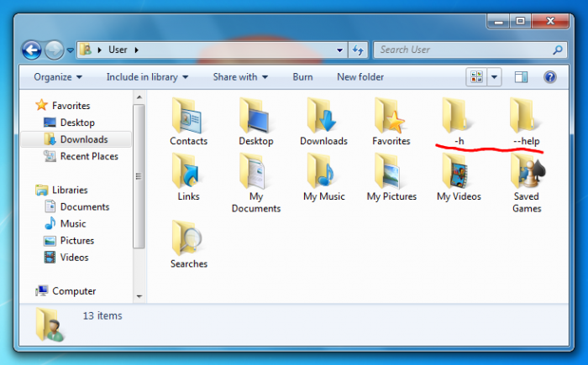Click the navigation pane scroll up arrow
The image size is (588, 365).
(139, 97)
